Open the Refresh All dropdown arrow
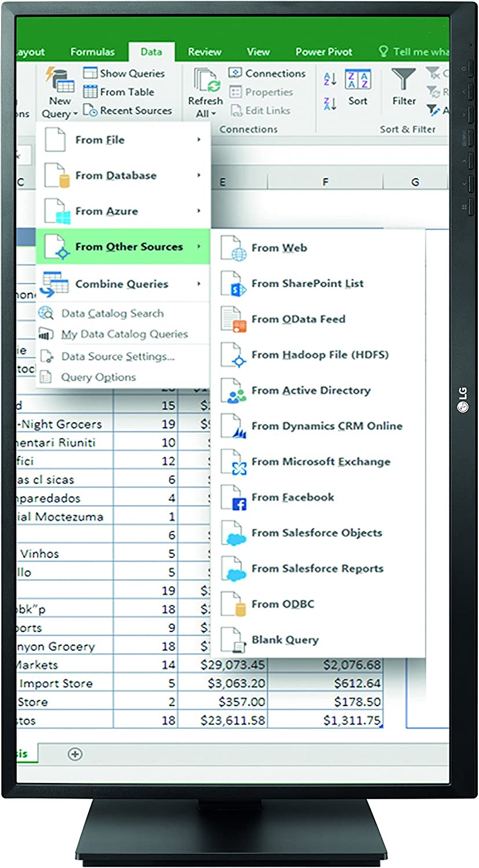This screenshot has width=479, height=868. 214,114
